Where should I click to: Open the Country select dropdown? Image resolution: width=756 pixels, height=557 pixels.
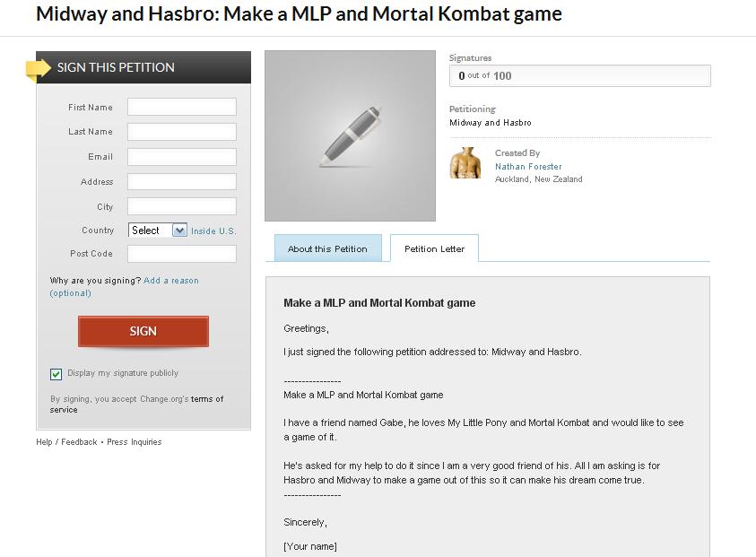pos(158,231)
